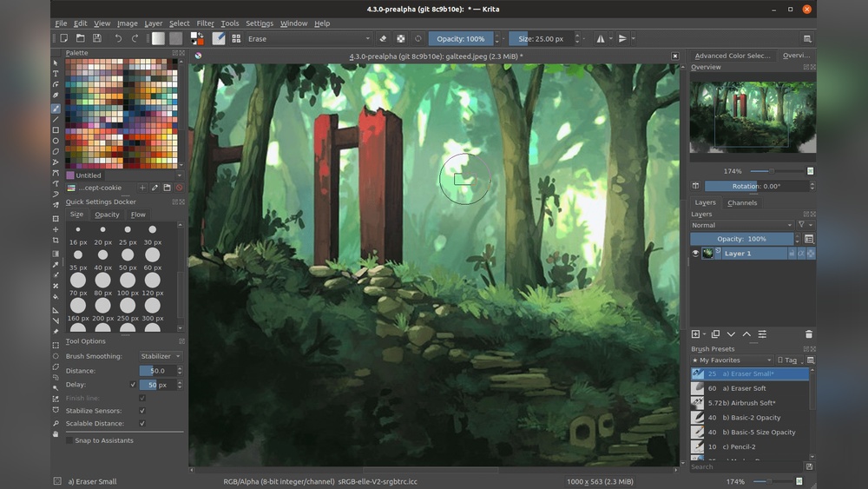Select the Pan hand tool

coord(56,434)
